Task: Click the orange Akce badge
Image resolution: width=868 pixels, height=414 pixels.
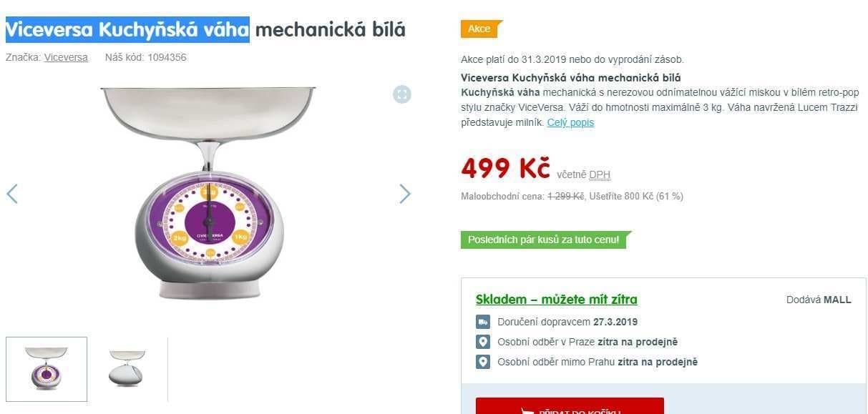Action: [x=482, y=29]
